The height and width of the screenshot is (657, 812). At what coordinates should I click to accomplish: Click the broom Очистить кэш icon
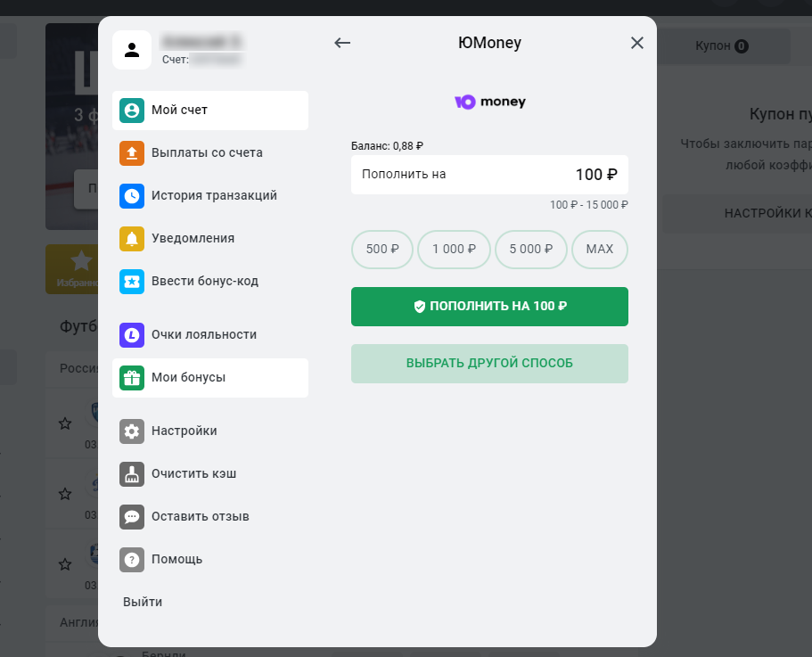pos(132,474)
